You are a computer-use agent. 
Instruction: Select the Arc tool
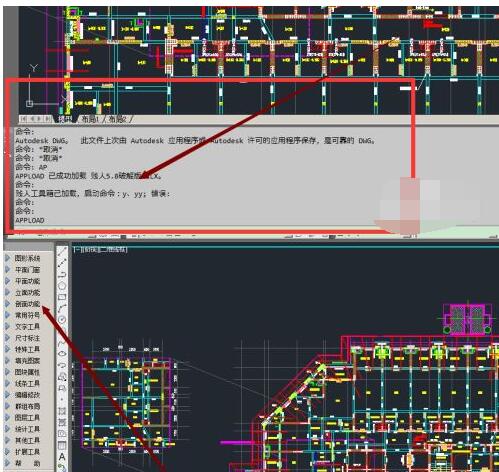click(x=62, y=308)
